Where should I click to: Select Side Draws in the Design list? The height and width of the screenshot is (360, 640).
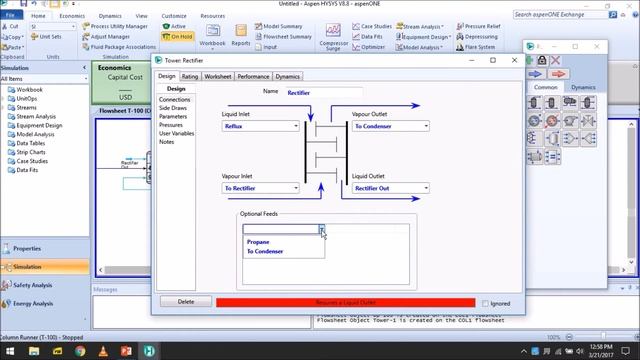click(x=173, y=108)
